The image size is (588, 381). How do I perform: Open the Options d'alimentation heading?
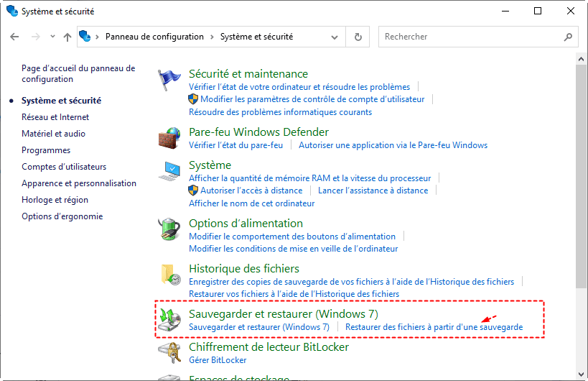click(x=246, y=223)
